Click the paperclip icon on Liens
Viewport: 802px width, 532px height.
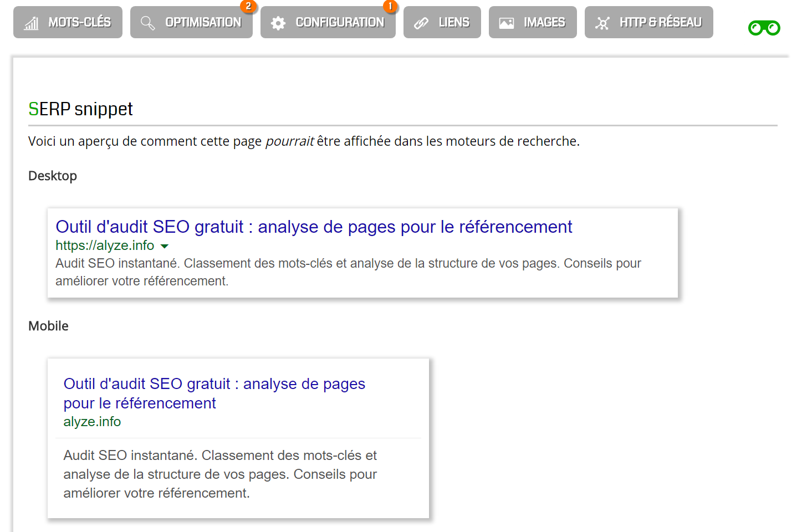[421, 22]
